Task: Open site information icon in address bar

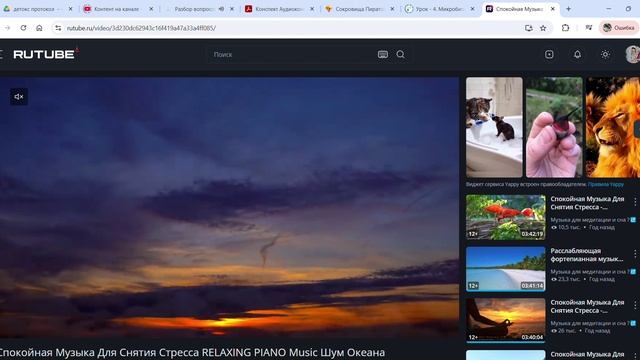Action: (58, 28)
